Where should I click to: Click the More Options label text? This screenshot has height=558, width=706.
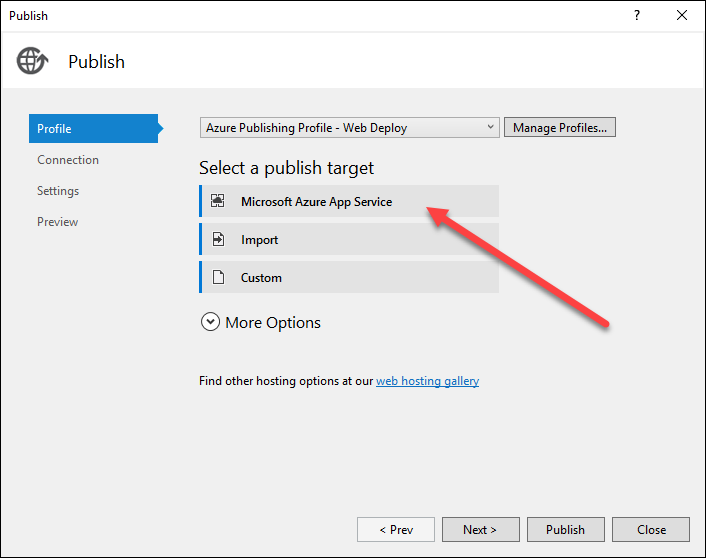273,322
